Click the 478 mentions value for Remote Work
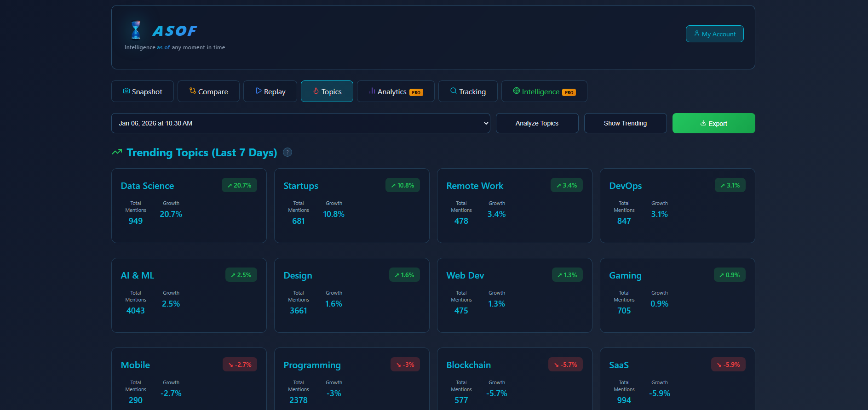The image size is (868, 410). [x=461, y=221]
